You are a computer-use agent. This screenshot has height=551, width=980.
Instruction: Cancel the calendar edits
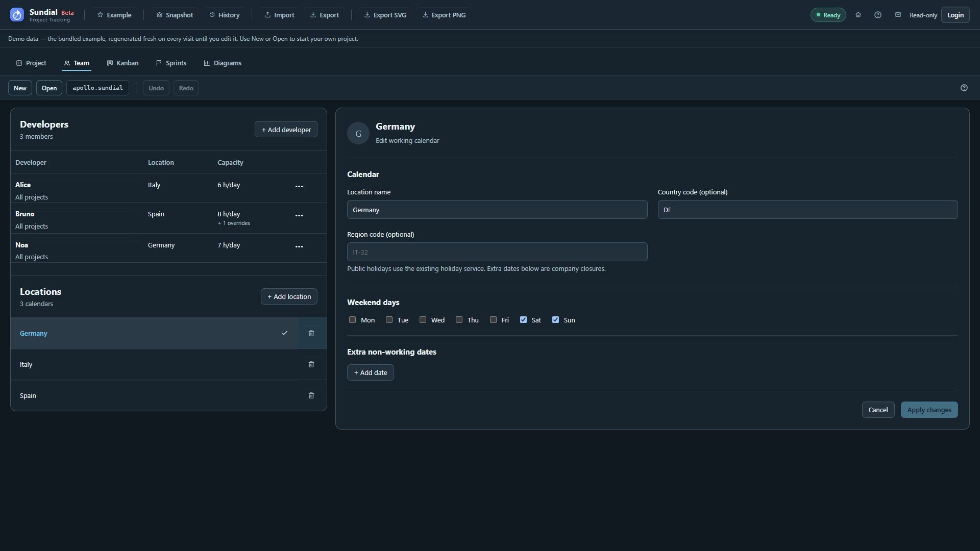point(878,410)
